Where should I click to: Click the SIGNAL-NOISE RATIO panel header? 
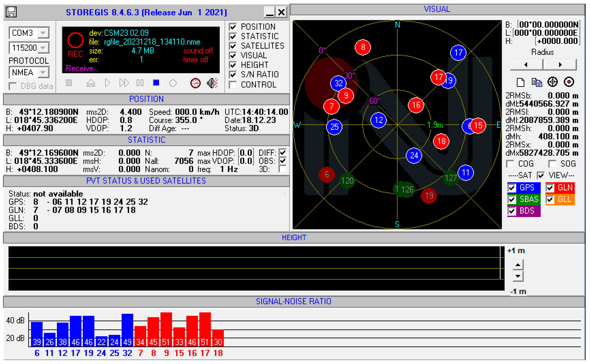tap(294, 301)
